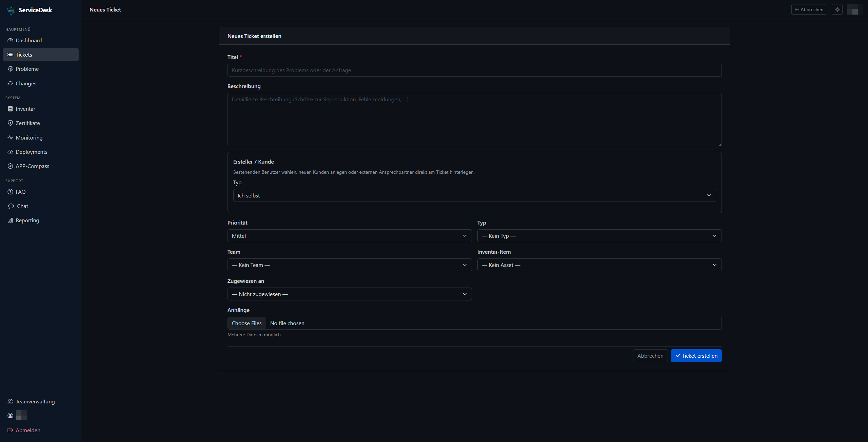Image resolution: width=868 pixels, height=442 pixels.
Task: Click the 'No file chosen' file field
Action: coord(494,323)
